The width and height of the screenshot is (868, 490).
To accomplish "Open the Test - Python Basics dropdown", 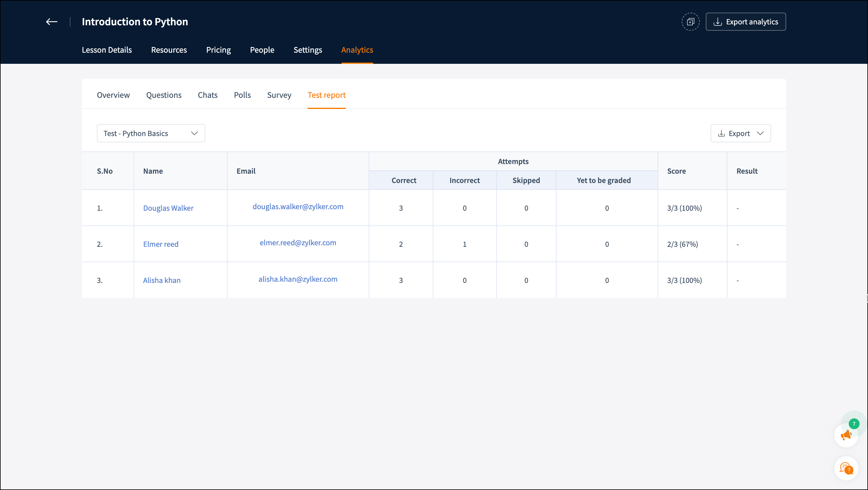I will (150, 133).
